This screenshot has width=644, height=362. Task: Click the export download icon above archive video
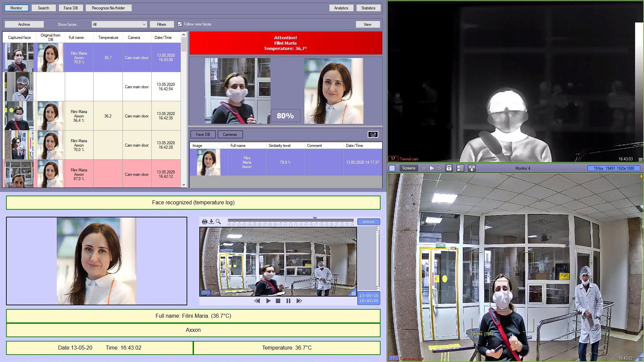(211, 221)
